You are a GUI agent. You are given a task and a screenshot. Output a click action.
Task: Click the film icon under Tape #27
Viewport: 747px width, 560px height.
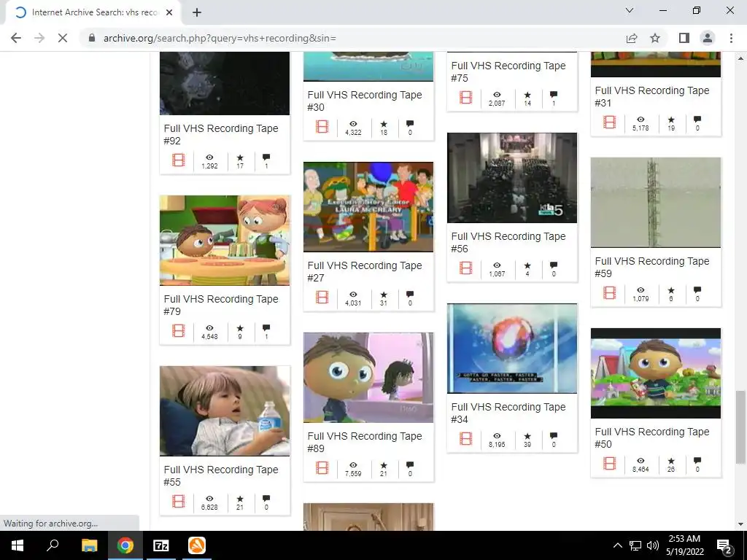[322, 297]
